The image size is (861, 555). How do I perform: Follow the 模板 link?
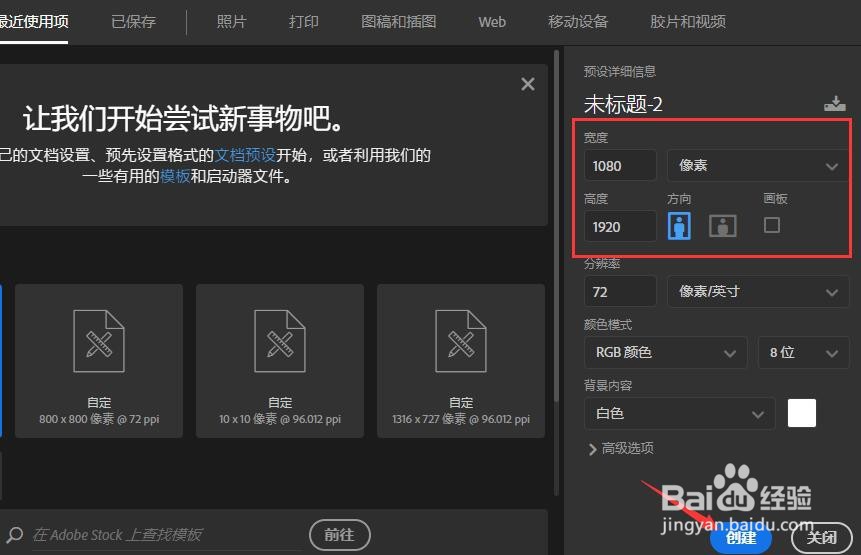point(175,176)
